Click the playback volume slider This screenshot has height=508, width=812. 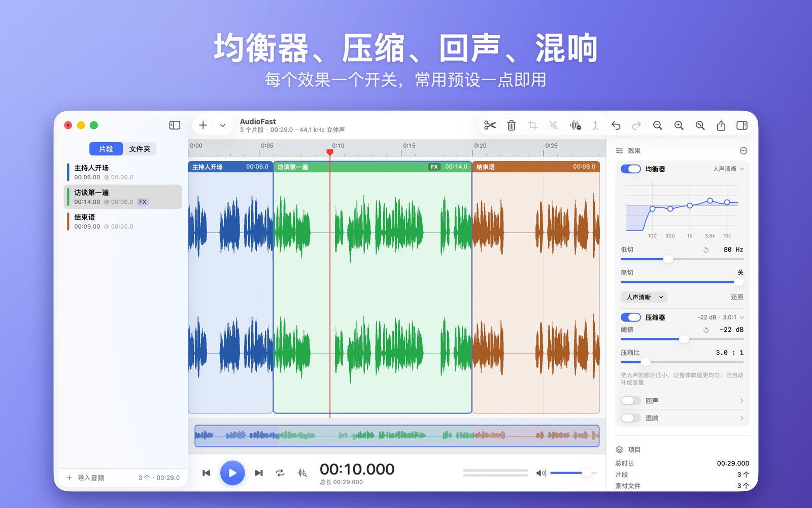pos(573,473)
